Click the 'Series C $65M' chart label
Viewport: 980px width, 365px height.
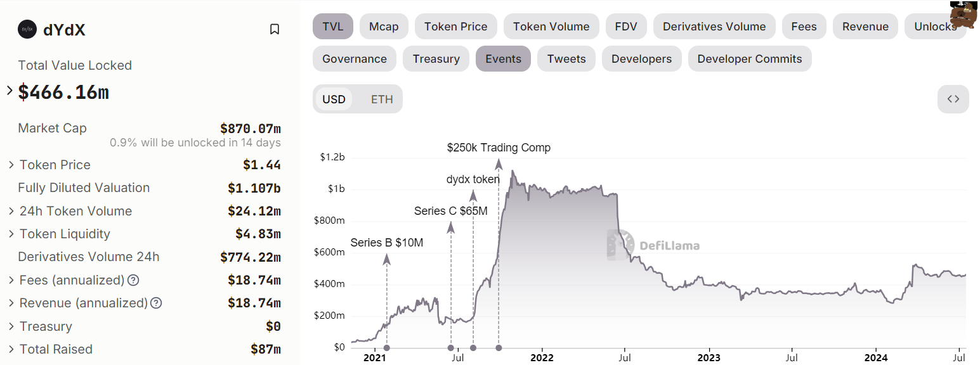click(x=451, y=211)
